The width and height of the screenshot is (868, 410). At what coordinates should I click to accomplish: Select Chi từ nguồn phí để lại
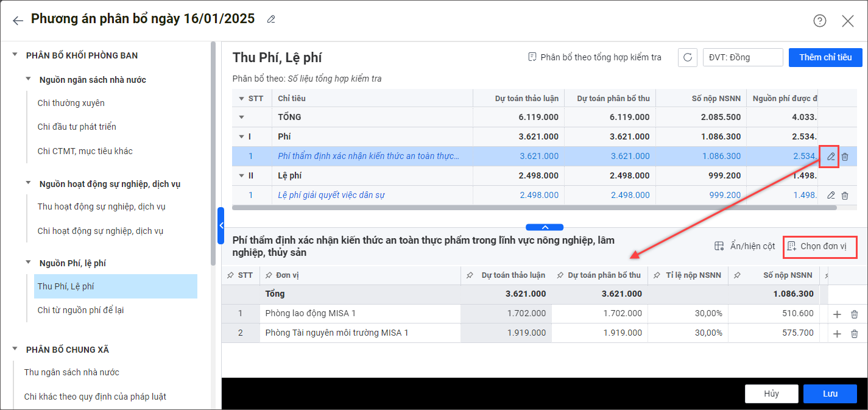(80, 310)
